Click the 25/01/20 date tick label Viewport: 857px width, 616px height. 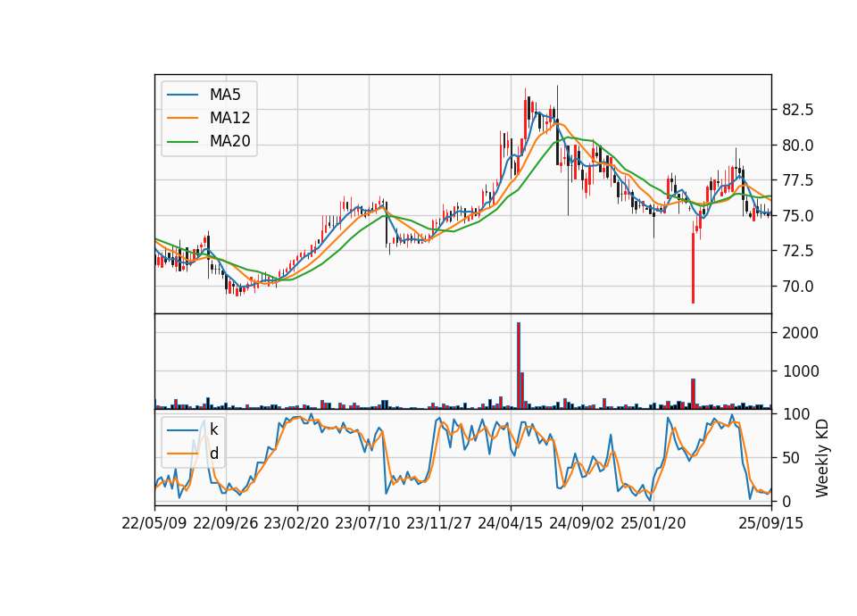point(653,524)
